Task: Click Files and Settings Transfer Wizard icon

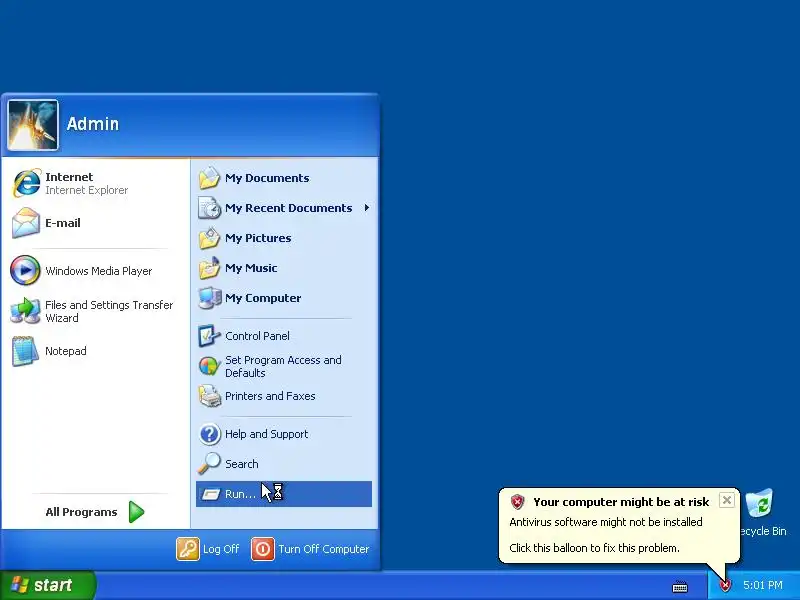Action: pos(26,311)
